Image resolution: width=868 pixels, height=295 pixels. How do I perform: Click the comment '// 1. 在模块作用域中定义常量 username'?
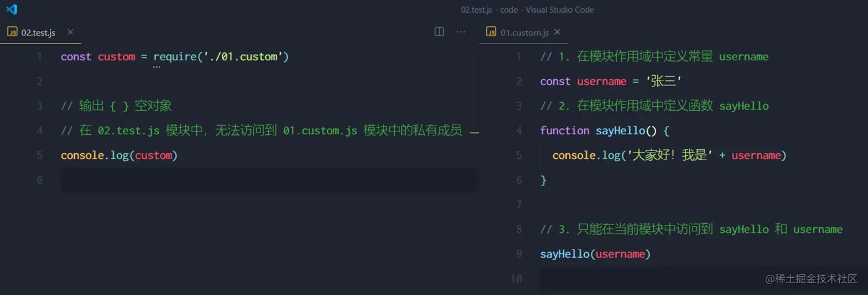[654, 57]
